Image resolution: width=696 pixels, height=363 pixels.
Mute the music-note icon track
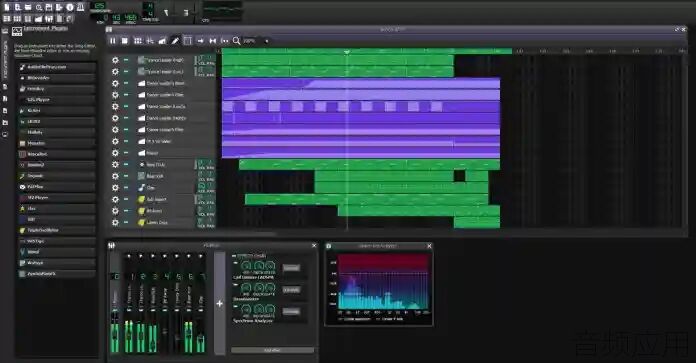click(126, 188)
